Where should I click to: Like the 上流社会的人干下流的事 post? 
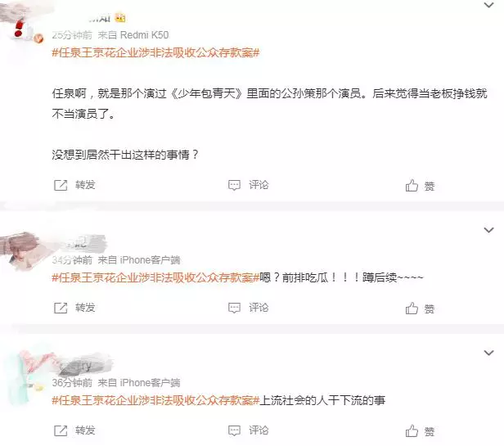point(420,431)
